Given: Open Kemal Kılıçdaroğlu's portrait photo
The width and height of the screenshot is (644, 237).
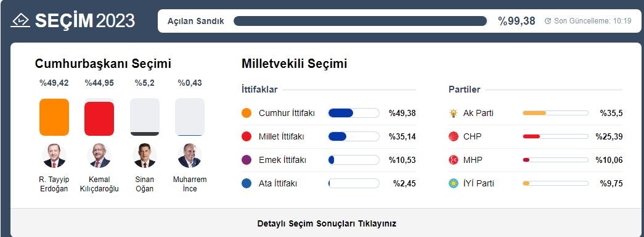Looking at the screenshot, I should [99, 156].
